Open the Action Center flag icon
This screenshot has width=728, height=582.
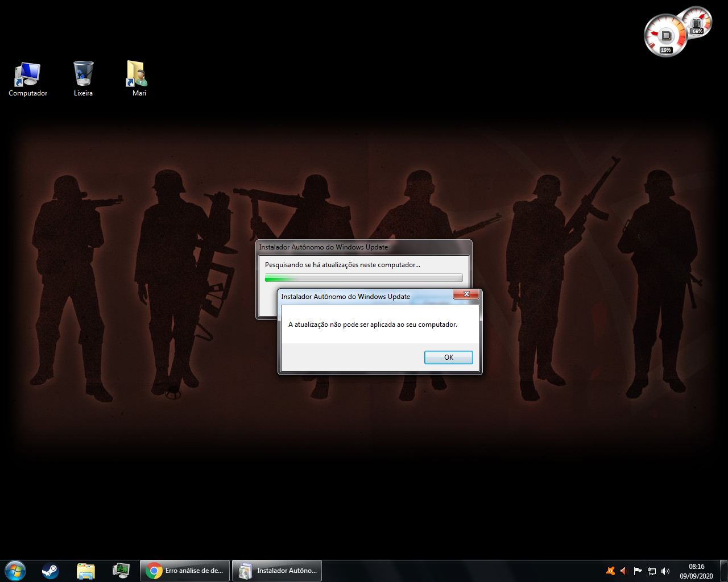pyautogui.click(x=638, y=571)
